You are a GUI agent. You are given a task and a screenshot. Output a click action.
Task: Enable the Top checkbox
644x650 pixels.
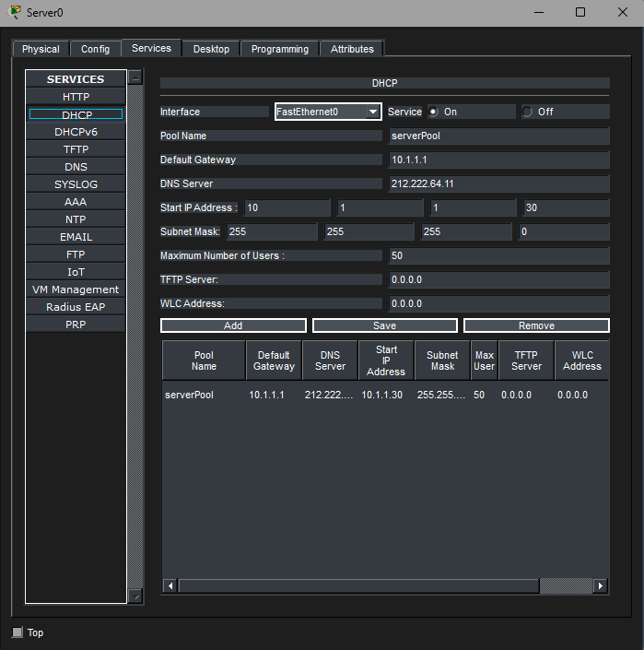[18, 632]
